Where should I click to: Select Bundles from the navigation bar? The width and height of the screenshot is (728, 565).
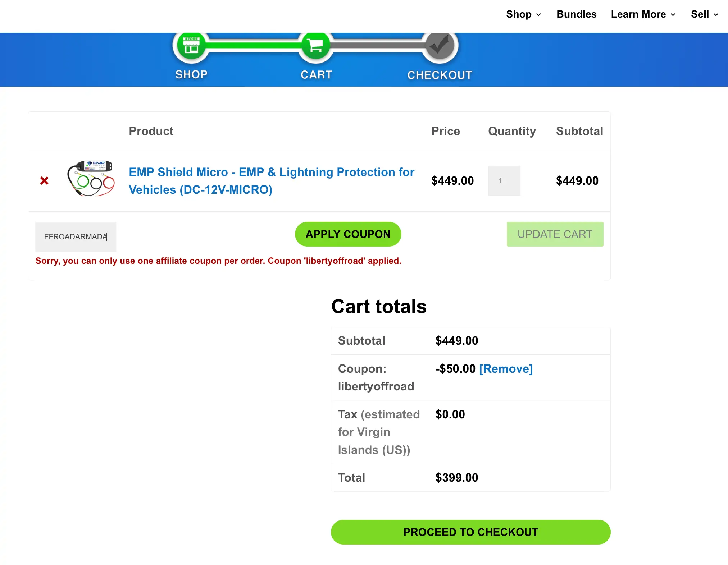point(576,14)
